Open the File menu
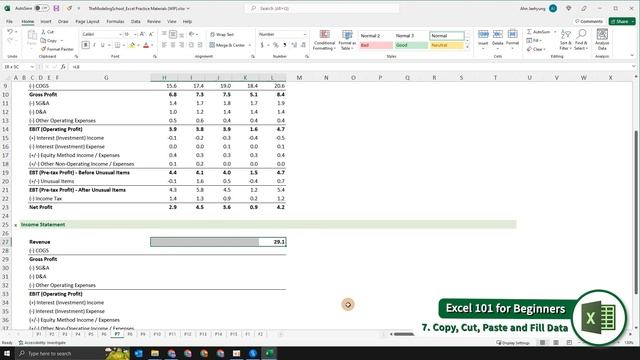This screenshot has height=360, width=640. click(9, 21)
